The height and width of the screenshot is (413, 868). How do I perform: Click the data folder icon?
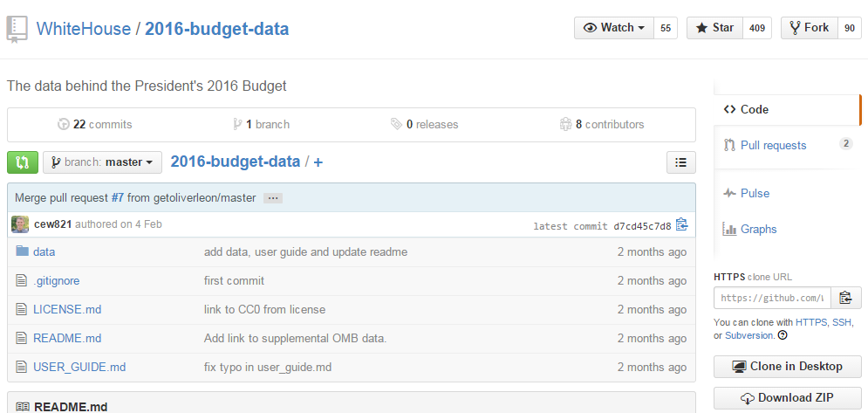click(22, 251)
